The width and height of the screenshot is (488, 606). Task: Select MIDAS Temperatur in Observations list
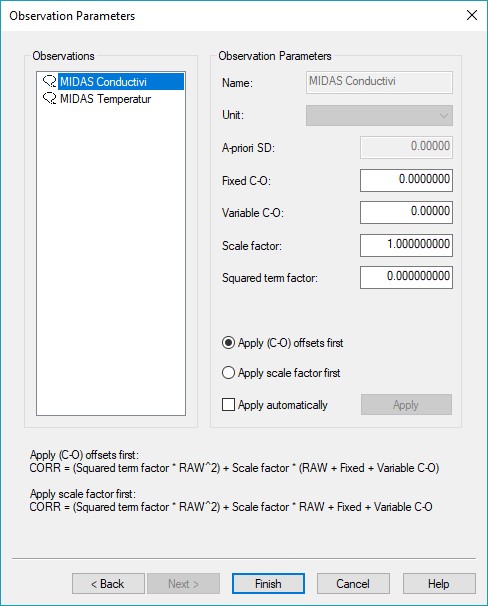coord(105,99)
